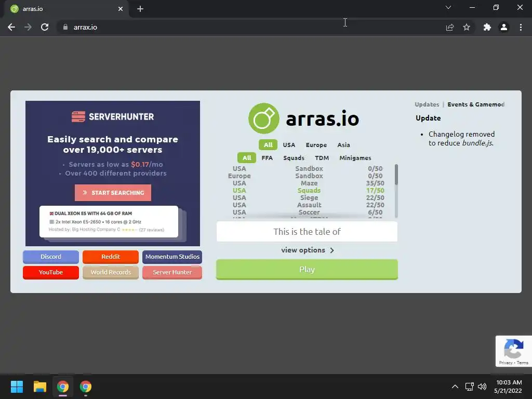The image size is (532, 399).
Task: Close the arras.io tab
Action: pos(121,9)
